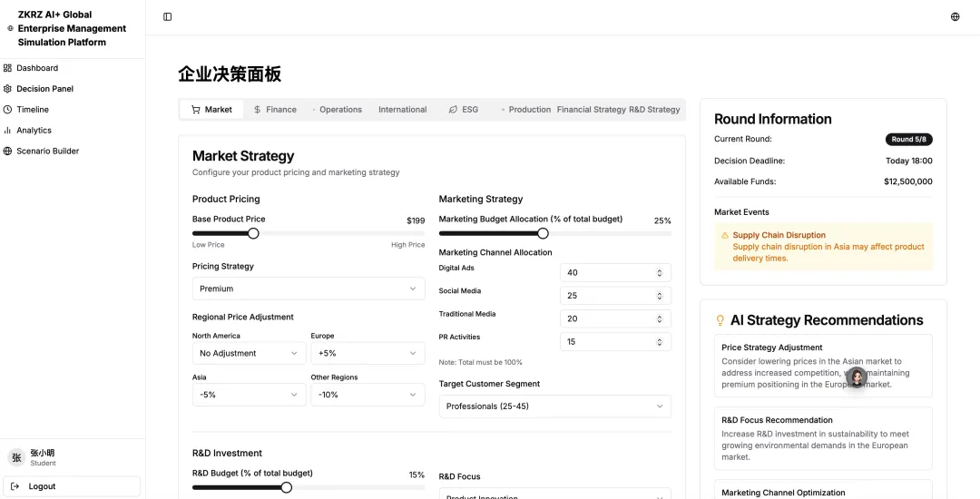980x499 pixels.
Task: Expand the Europe price adjustment dropdown
Action: click(x=367, y=353)
